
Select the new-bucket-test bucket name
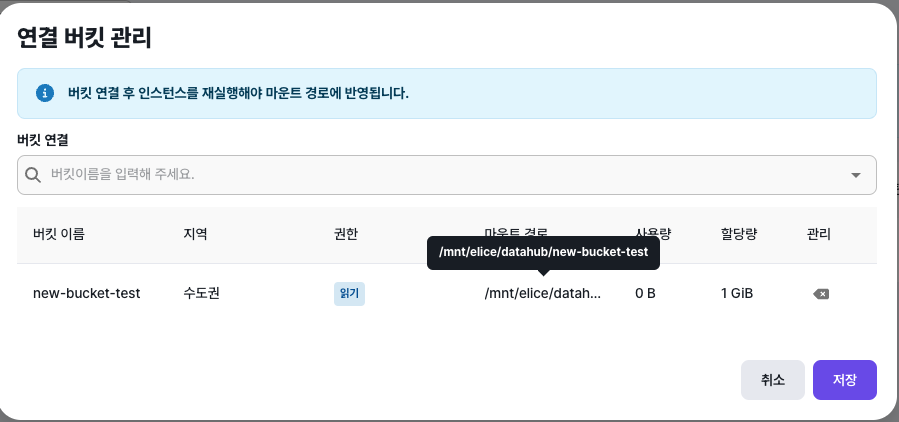tap(87, 294)
